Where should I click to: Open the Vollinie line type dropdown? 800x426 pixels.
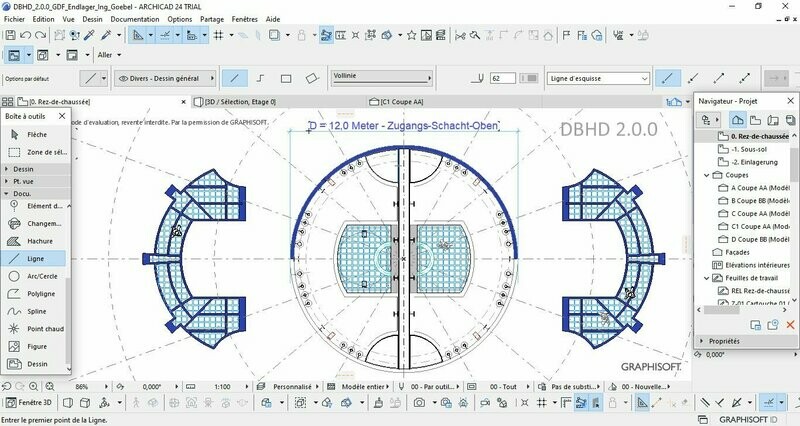click(x=382, y=78)
